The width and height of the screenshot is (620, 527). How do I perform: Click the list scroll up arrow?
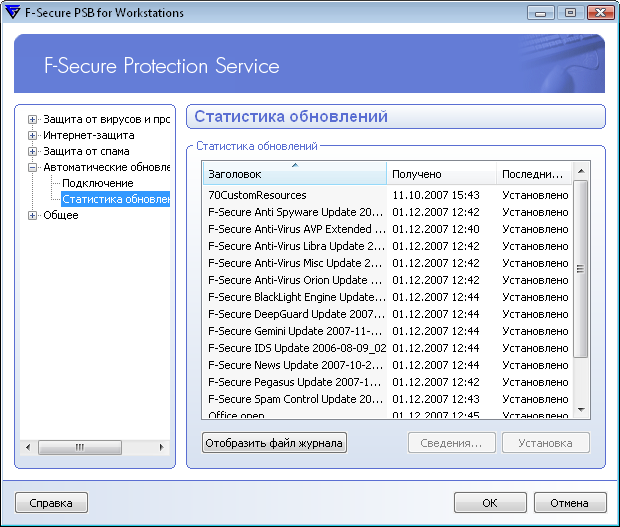point(581,171)
